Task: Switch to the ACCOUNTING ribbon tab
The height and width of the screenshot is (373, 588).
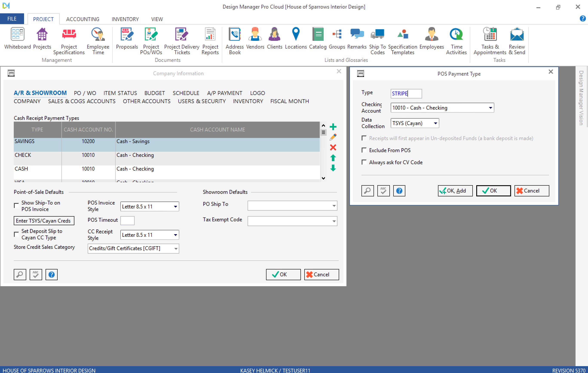Action: point(83,19)
